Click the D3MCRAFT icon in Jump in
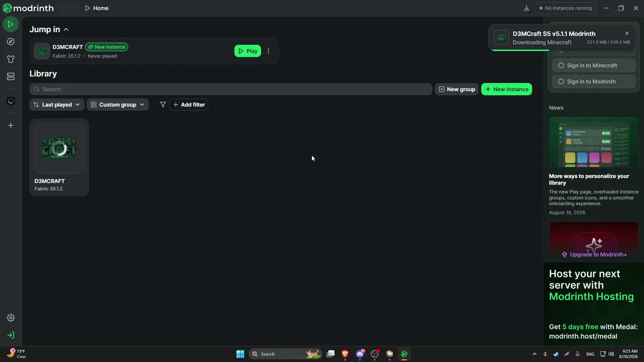644x362 pixels. tap(42, 51)
